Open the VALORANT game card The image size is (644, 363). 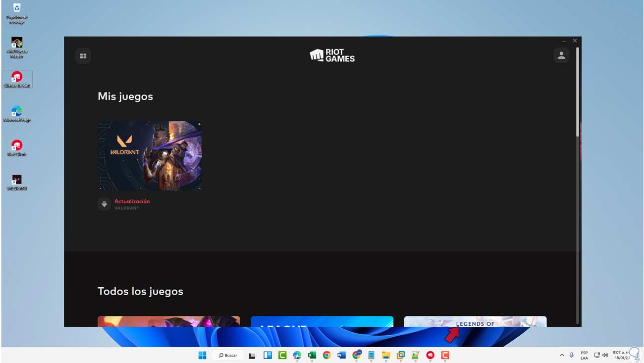pos(150,156)
